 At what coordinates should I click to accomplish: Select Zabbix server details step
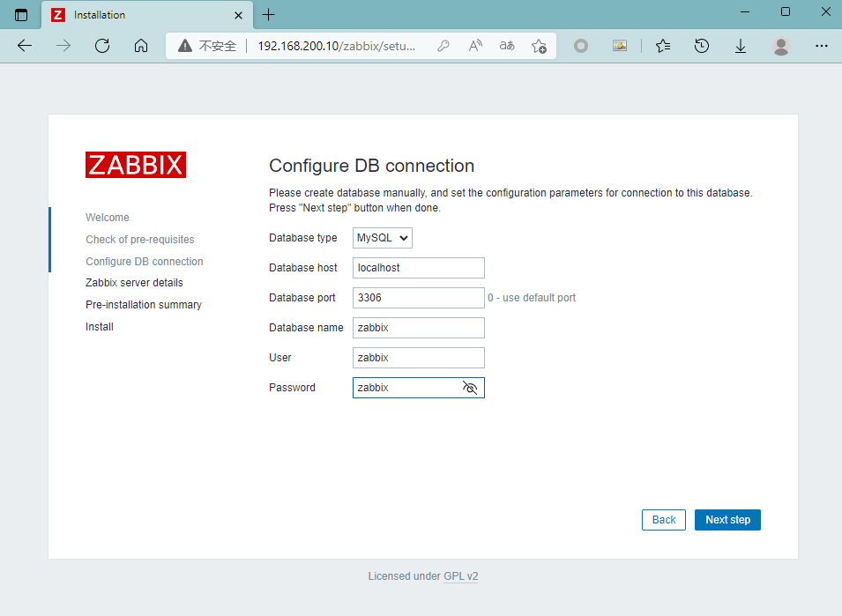[134, 283]
